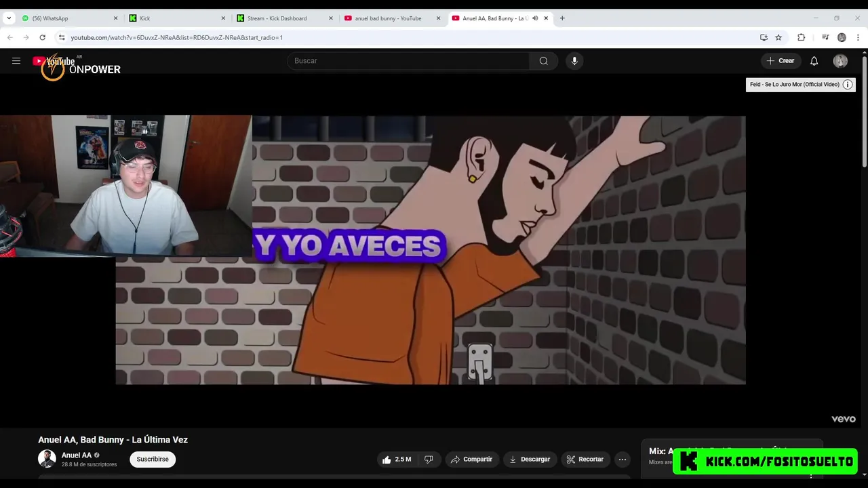Click the Anuel AA channel avatar
The image size is (868, 488).
click(x=47, y=459)
